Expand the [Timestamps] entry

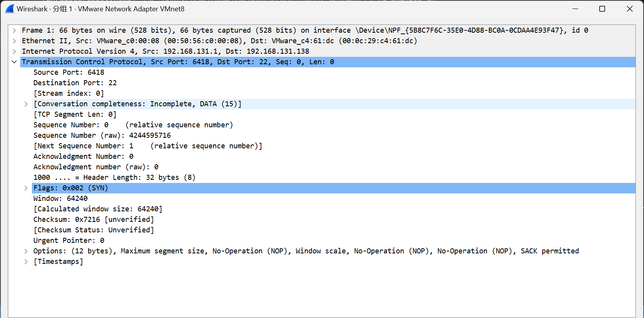pyautogui.click(x=26, y=262)
